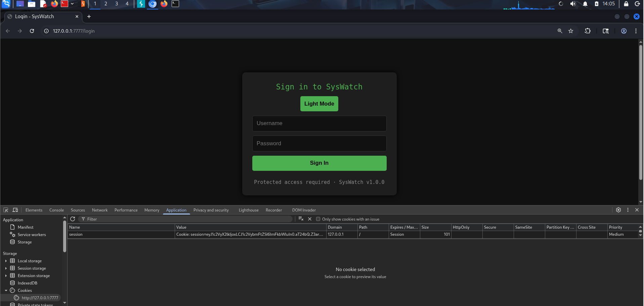The image size is (644, 306).
Task: Switch to the Sources tab
Action: (78, 210)
